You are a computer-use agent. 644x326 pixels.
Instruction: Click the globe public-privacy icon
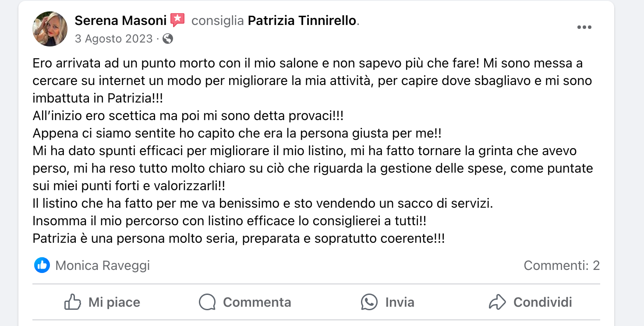point(168,39)
